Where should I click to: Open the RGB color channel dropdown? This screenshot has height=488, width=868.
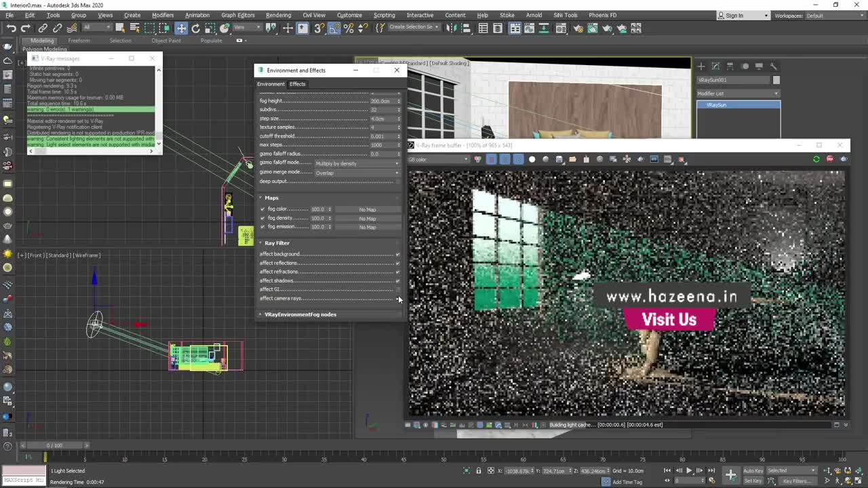pyautogui.click(x=438, y=159)
